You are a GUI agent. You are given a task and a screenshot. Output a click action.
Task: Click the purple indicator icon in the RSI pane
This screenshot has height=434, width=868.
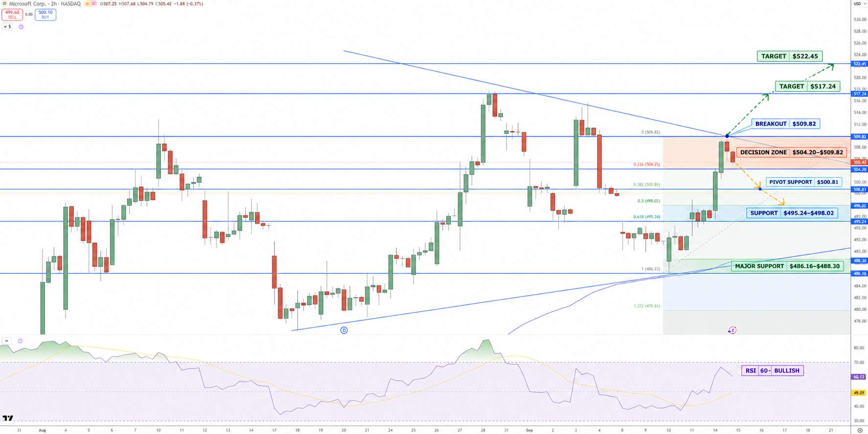pos(20,341)
